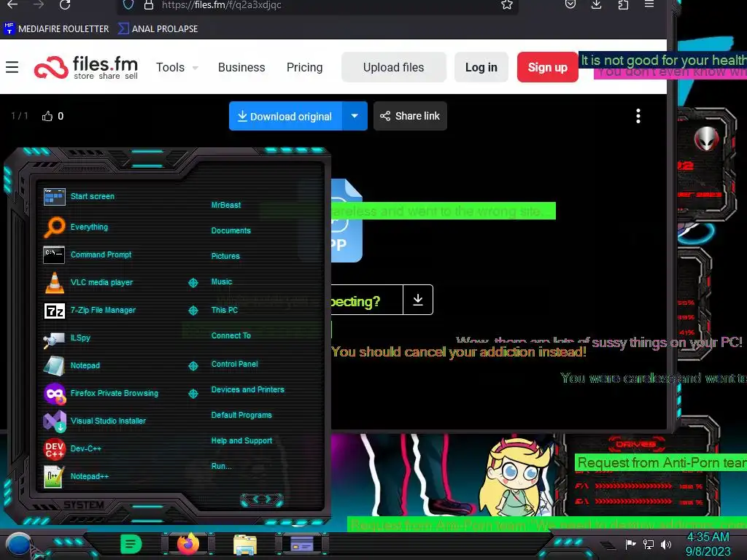Image resolution: width=747 pixels, height=560 pixels.
Task: Open the volume speaker tray icon
Action: coord(666,544)
